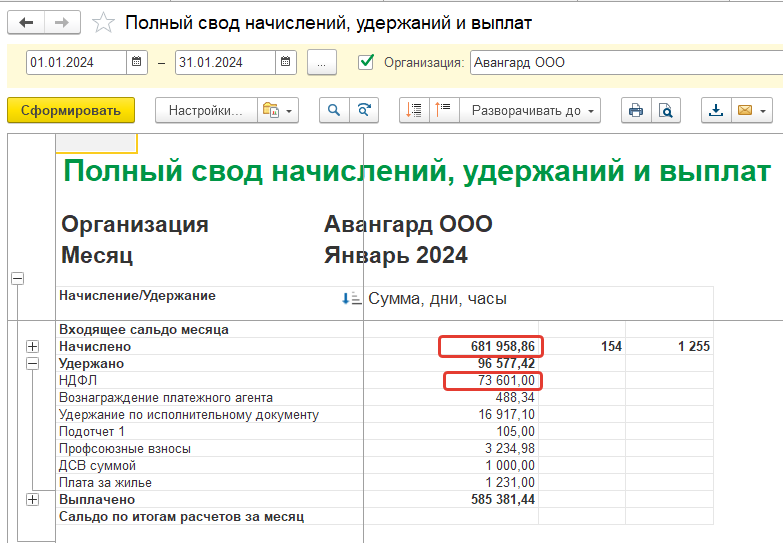Save report with download icon
This screenshot has height=543, width=783.
pos(716,110)
